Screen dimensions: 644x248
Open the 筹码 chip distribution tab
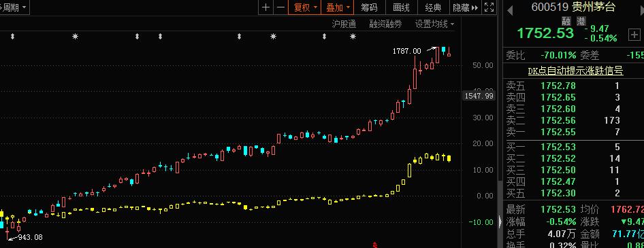(x=369, y=7)
